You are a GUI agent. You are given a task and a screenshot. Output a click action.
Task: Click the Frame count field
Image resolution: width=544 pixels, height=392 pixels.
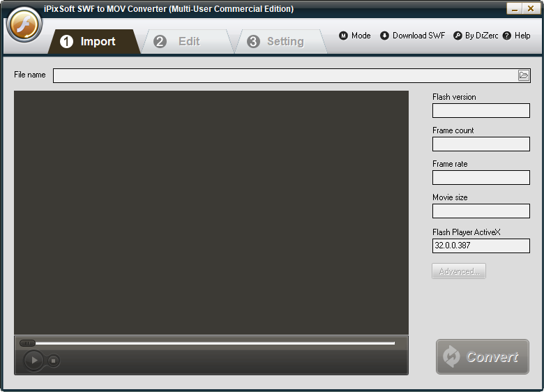[x=481, y=144]
